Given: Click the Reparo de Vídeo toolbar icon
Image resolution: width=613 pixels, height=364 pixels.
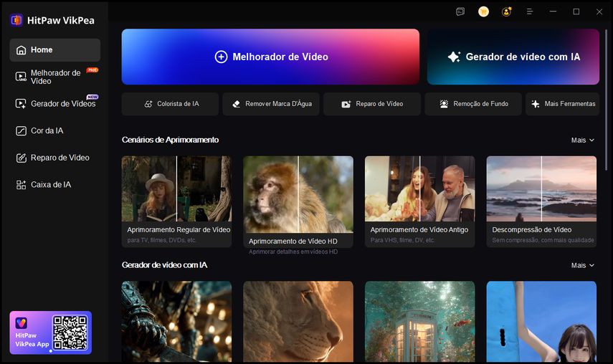Looking at the screenshot, I should click(346, 104).
